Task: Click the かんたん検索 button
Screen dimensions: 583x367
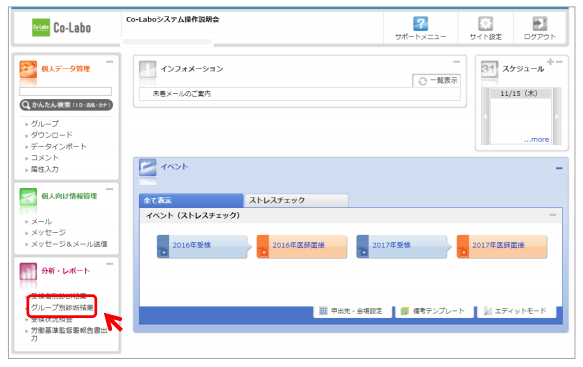Action: click(x=66, y=105)
